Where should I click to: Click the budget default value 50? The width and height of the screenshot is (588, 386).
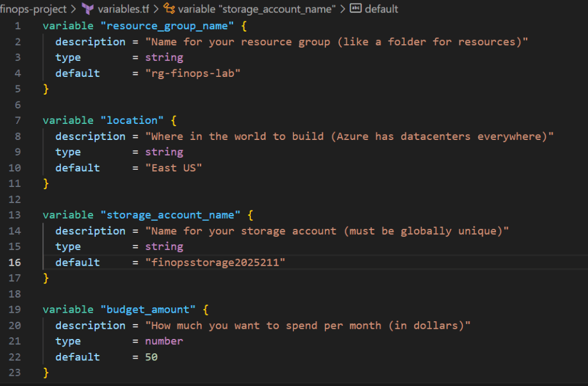(151, 357)
